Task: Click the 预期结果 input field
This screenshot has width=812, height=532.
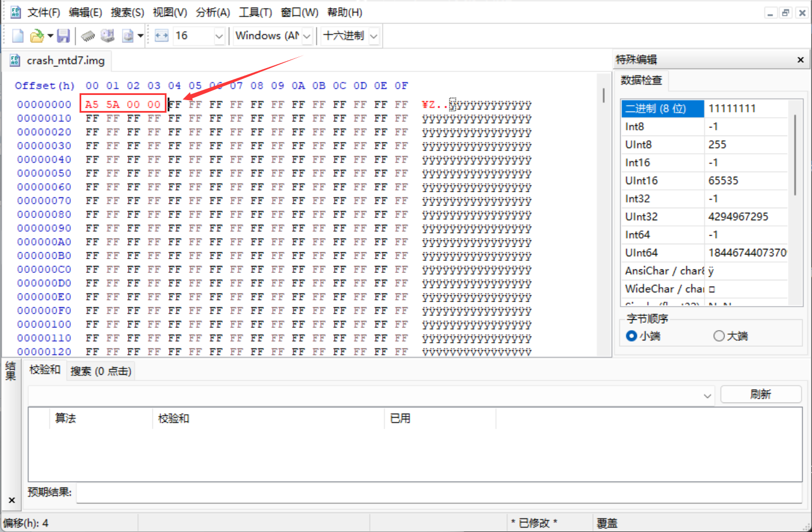Action: pyautogui.click(x=439, y=493)
